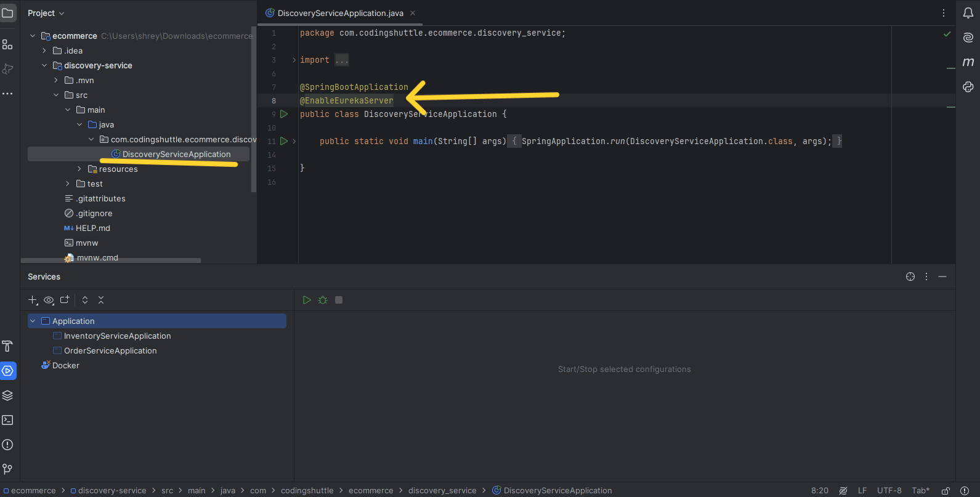Collapse the src folder
Image resolution: width=980 pixels, height=497 pixels.
[x=56, y=95]
